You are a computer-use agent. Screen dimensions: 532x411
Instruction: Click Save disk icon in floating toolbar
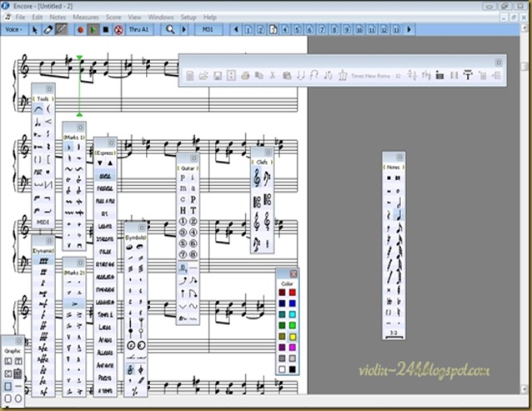(218, 76)
